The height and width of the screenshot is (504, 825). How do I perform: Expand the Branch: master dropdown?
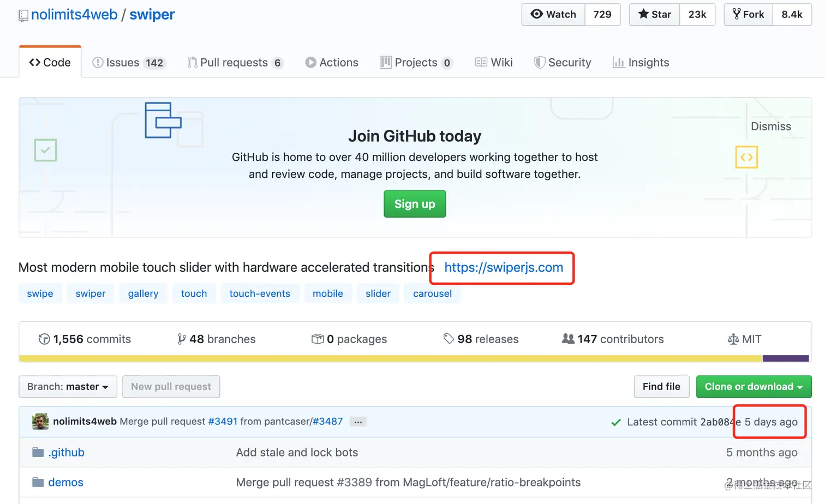pos(68,387)
